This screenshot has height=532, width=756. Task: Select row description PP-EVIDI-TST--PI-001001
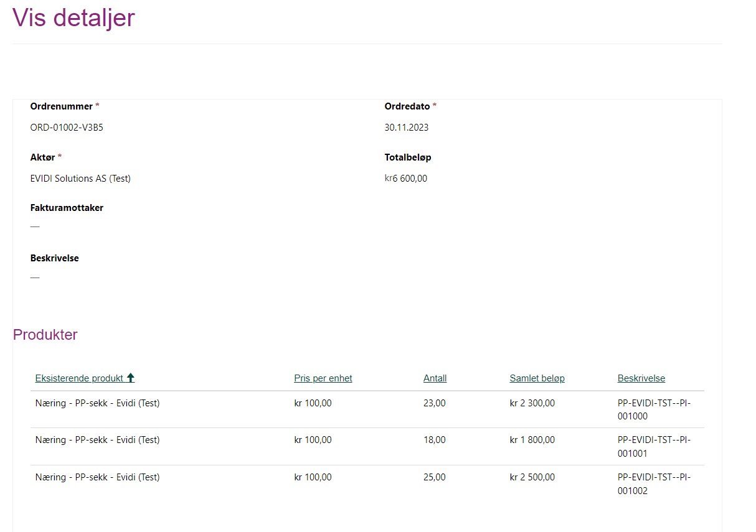[x=654, y=447]
